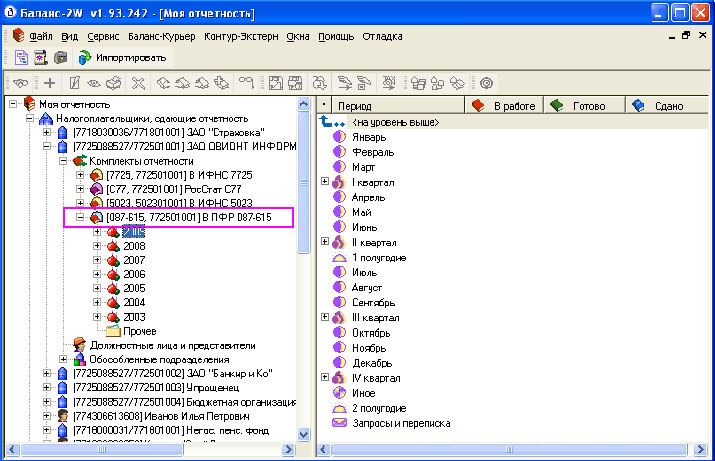The width and height of the screenshot is (715, 461).
Task: Click the Импортировать toolbar button
Action: tap(122, 58)
